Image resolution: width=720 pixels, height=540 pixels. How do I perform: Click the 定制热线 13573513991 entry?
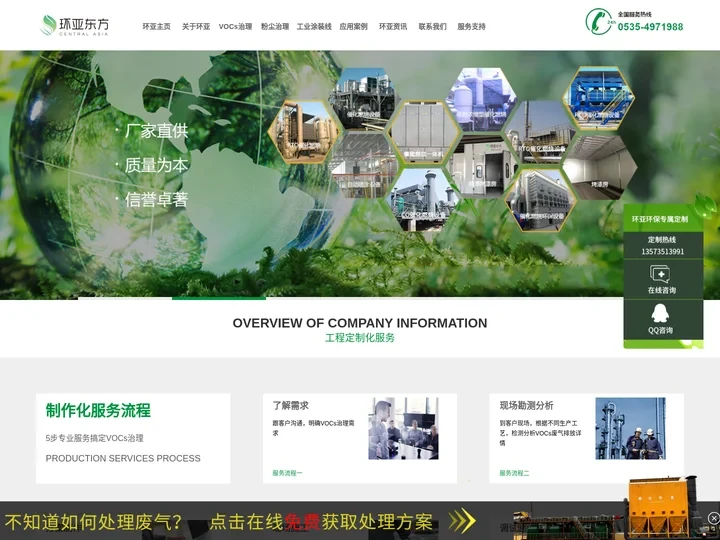point(663,246)
